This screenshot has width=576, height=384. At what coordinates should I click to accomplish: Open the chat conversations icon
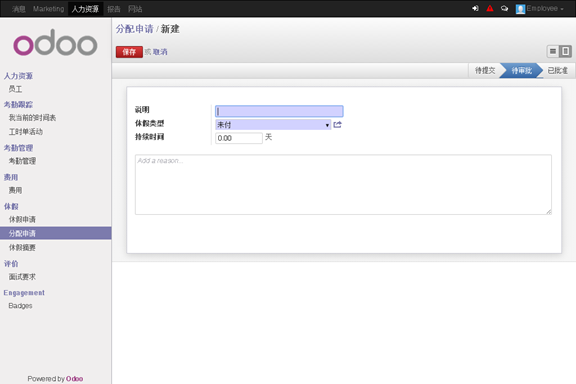(x=504, y=8)
